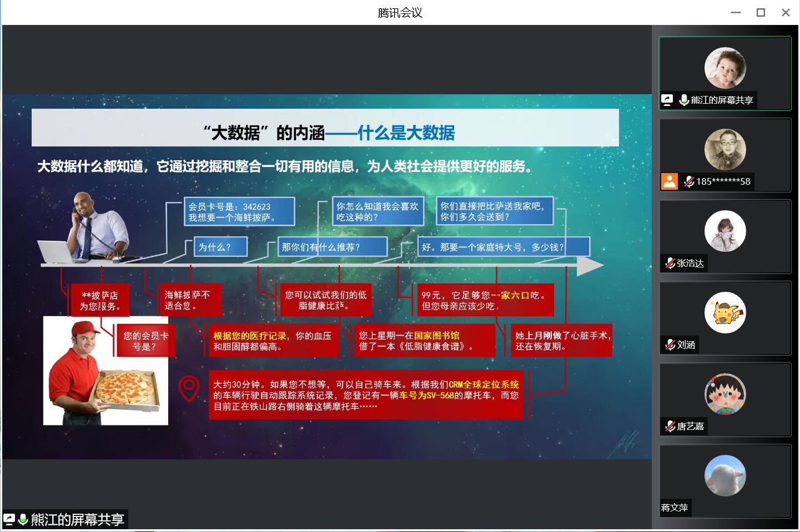This screenshot has height=532, width=800.
Task: Click the bottom-left screen share indicator icon
Action: (9, 520)
